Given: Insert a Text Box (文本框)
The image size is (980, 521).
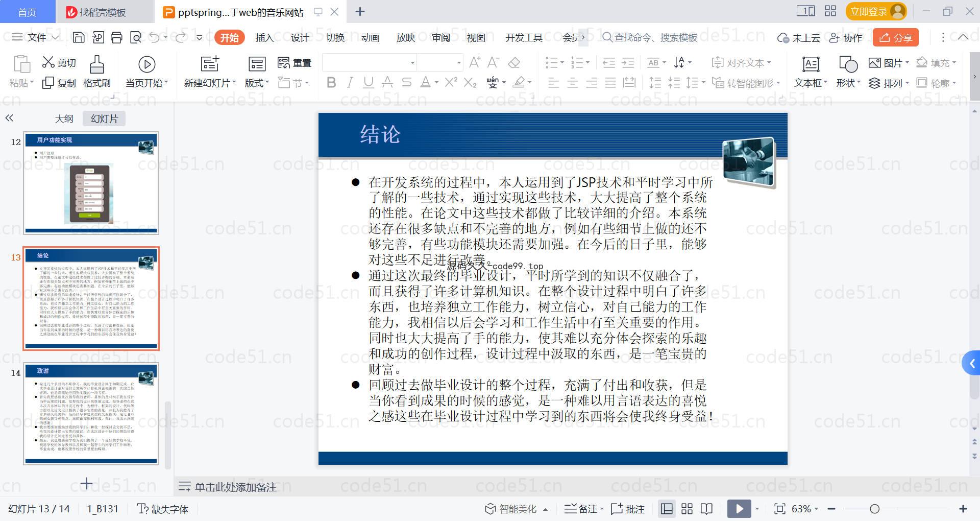Looking at the screenshot, I should [811, 72].
